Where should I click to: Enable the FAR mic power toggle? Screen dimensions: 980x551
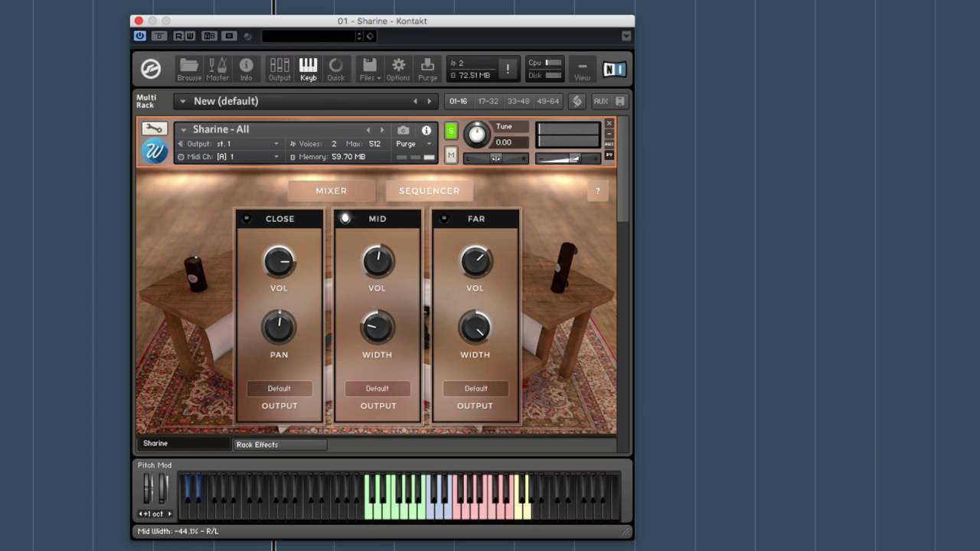pos(443,219)
